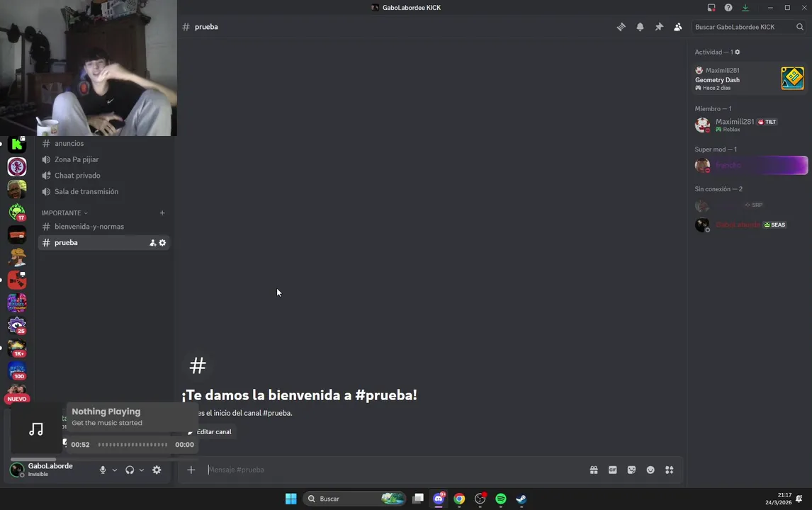Open the Actividad settings gear
Image resolution: width=812 pixels, height=510 pixels.
pos(738,52)
